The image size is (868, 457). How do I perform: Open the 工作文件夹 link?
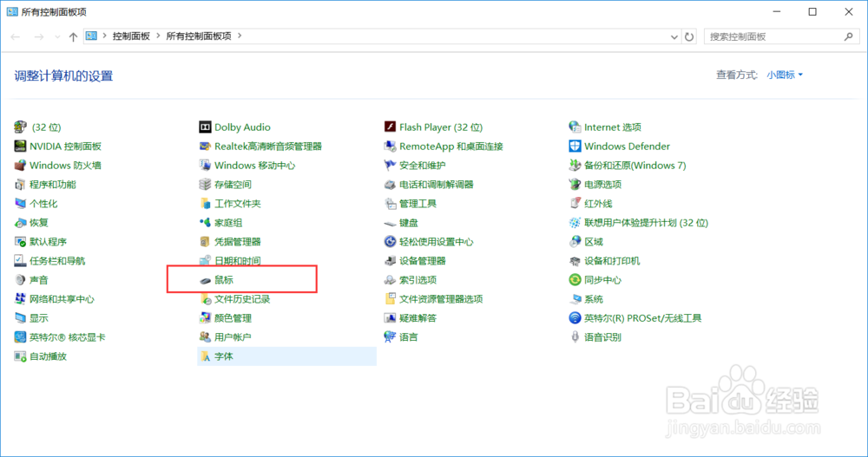click(238, 204)
